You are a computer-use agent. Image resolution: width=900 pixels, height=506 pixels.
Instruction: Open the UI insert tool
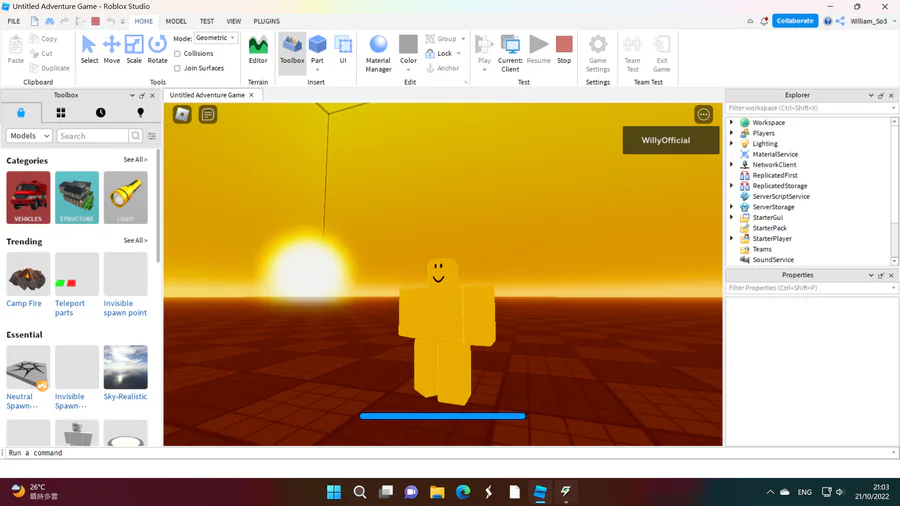tap(343, 49)
